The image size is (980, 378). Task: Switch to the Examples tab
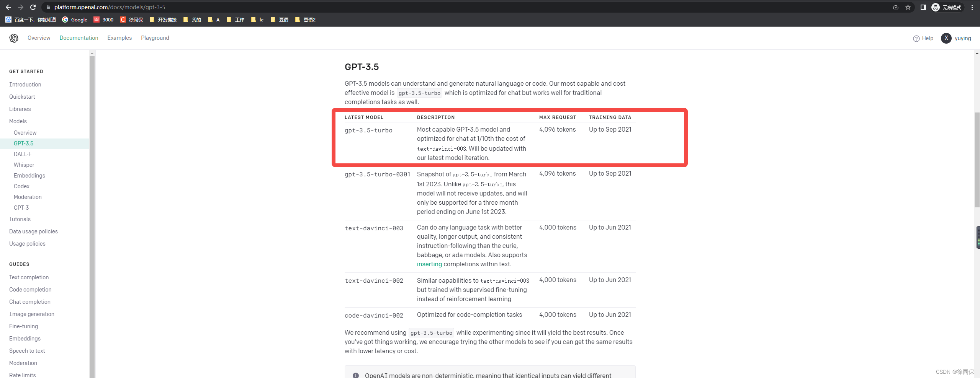point(119,38)
